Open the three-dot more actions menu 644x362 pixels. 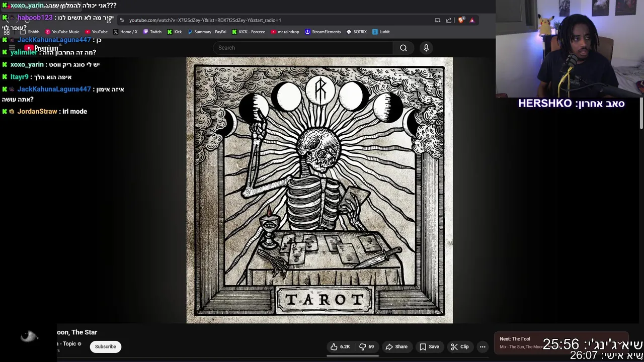coord(482,346)
